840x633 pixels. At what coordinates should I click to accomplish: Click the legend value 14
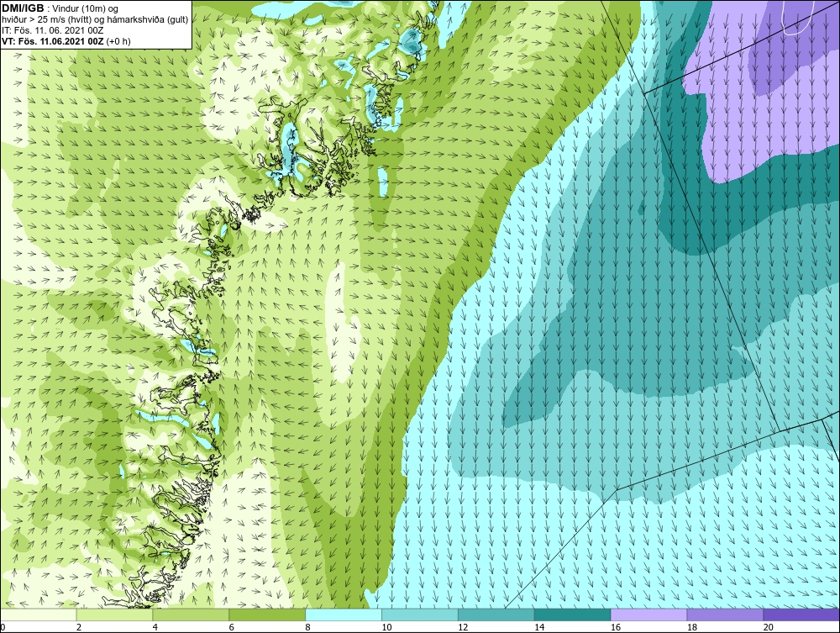coord(539,627)
